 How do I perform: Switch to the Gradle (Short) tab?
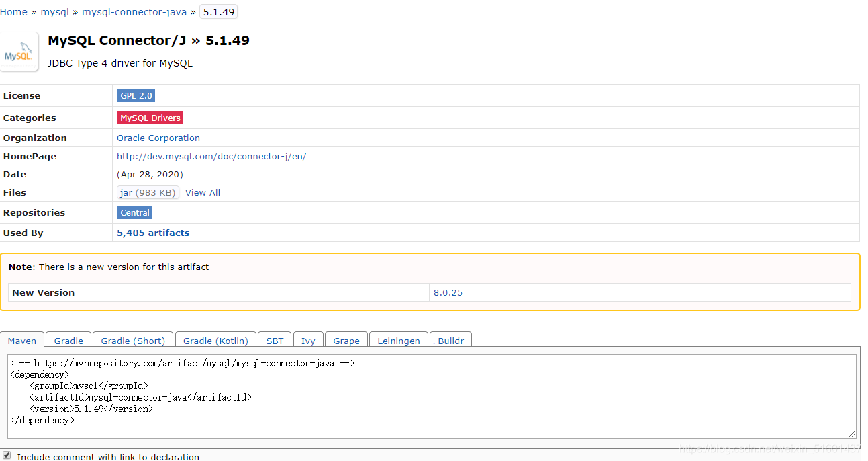pos(133,340)
